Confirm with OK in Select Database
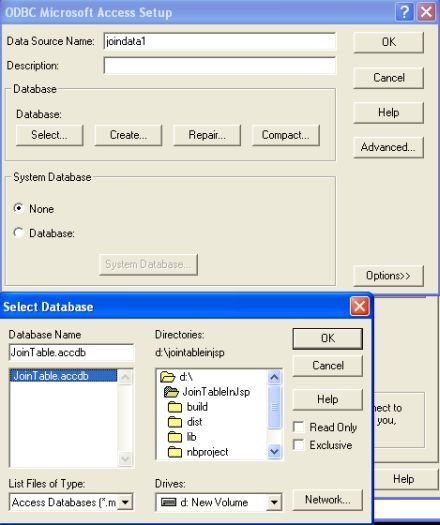The height and width of the screenshot is (525, 440). point(327,339)
